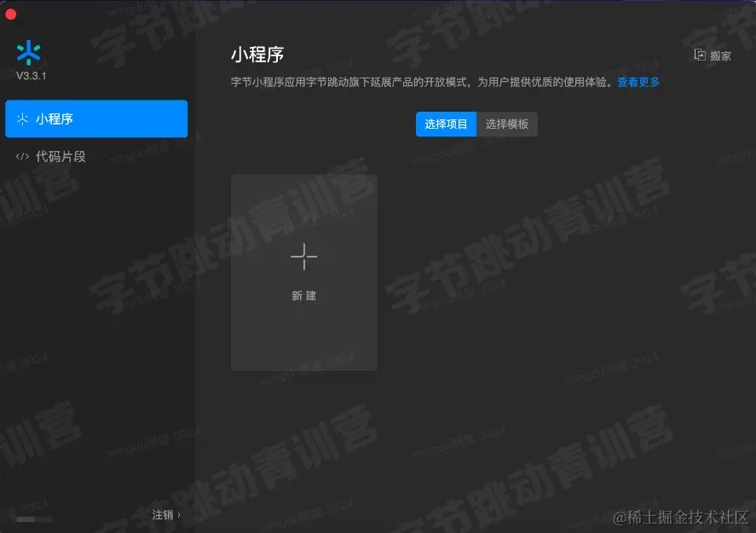Switch to the 选择模板 tab

point(506,124)
